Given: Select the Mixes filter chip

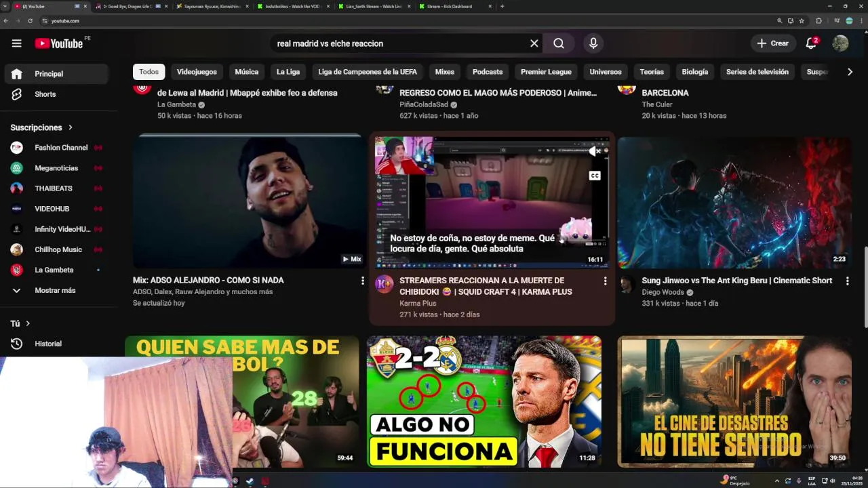Looking at the screenshot, I should coord(445,72).
